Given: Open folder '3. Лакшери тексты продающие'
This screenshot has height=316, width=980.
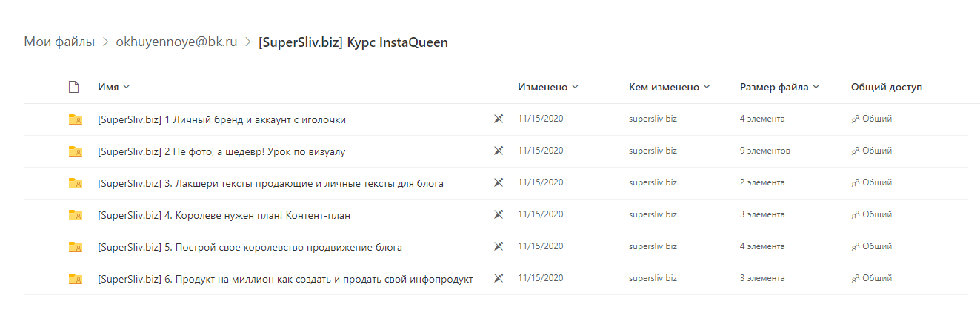Looking at the screenshot, I should coord(270,183).
